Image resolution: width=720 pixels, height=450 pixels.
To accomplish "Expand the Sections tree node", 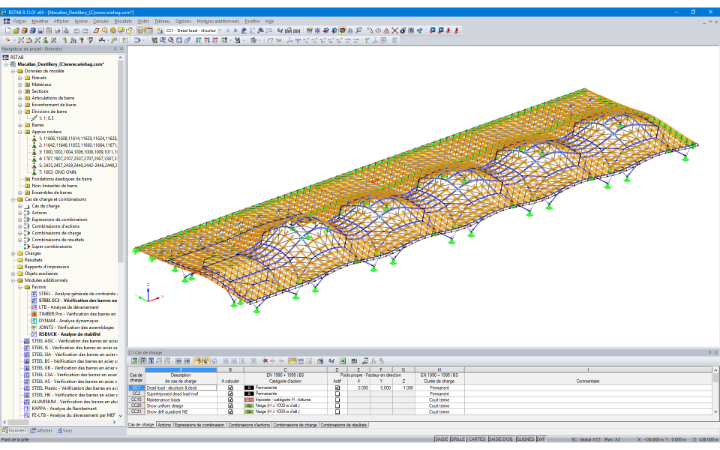I will click(20, 91).
